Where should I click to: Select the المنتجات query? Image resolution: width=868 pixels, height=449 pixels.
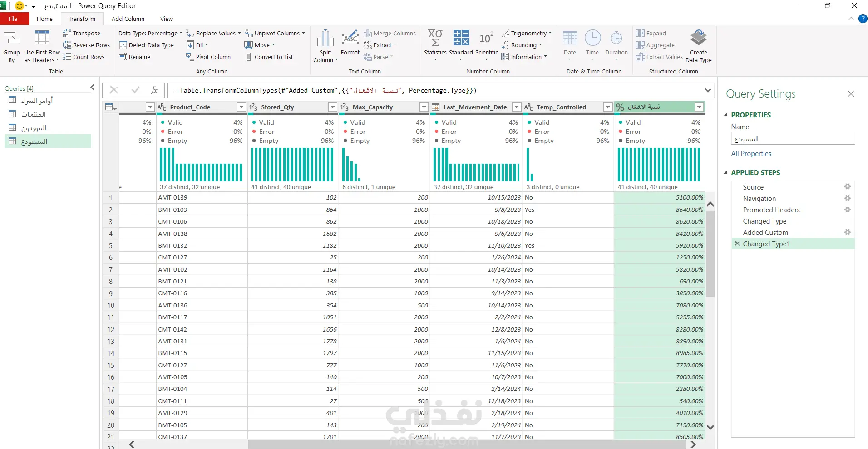[48, 114]
